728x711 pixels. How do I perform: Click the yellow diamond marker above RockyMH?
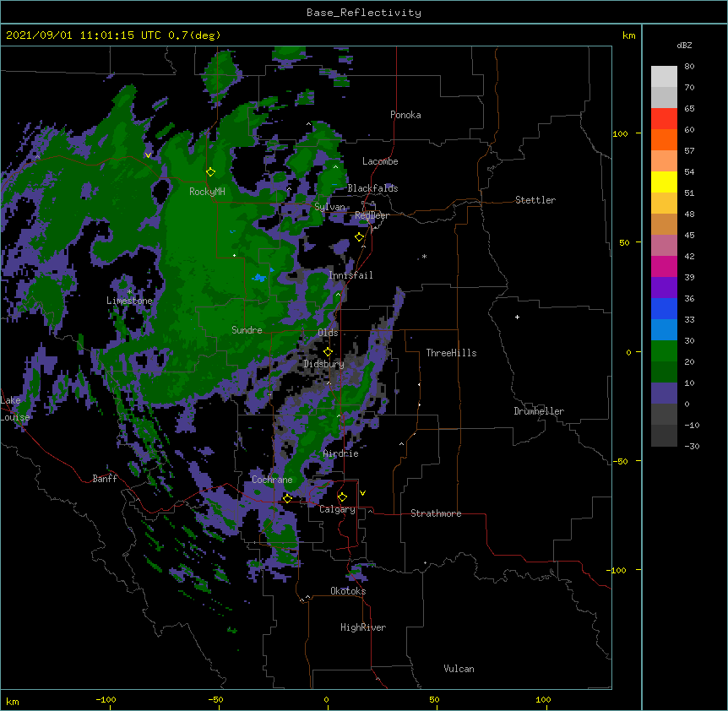point(211,172)
